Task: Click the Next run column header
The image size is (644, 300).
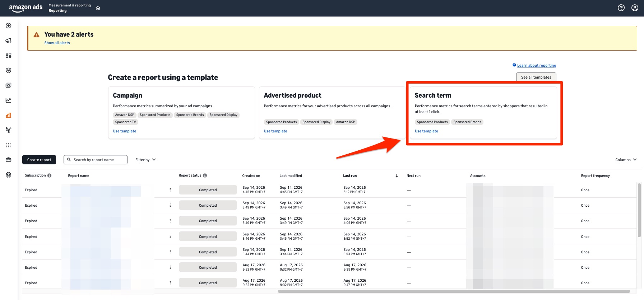Action: (413, 176)
